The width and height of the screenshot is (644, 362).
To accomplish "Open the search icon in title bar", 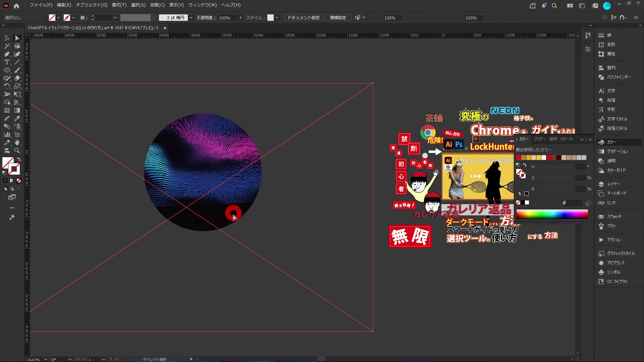I will pyautogui.click(x=554, y=6).
